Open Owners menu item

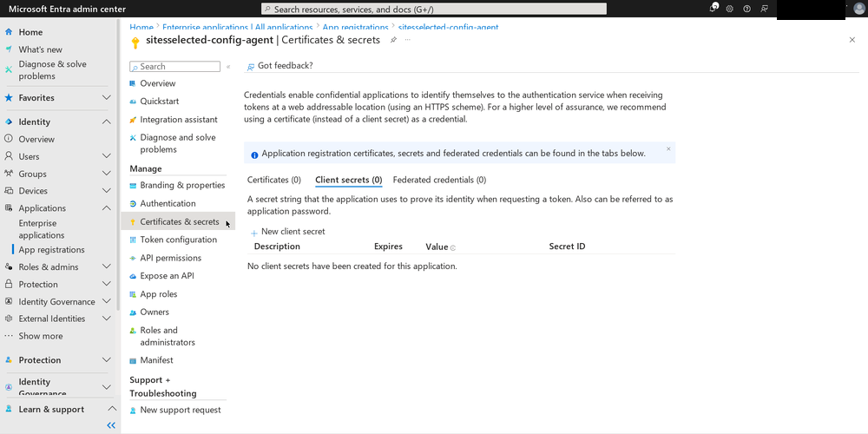click(155, 312)
